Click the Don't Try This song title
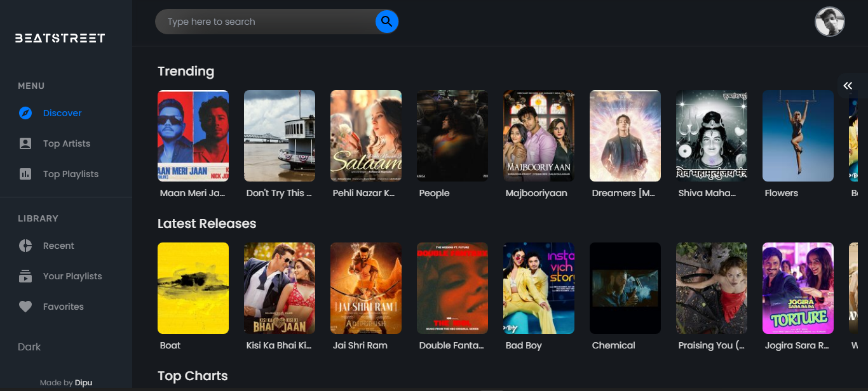 pos(279,193)
